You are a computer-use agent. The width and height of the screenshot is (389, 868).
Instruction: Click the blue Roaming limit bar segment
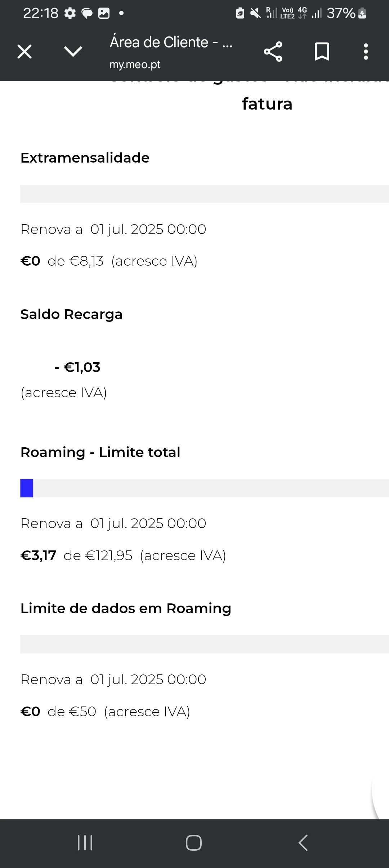tap(27, 488)
